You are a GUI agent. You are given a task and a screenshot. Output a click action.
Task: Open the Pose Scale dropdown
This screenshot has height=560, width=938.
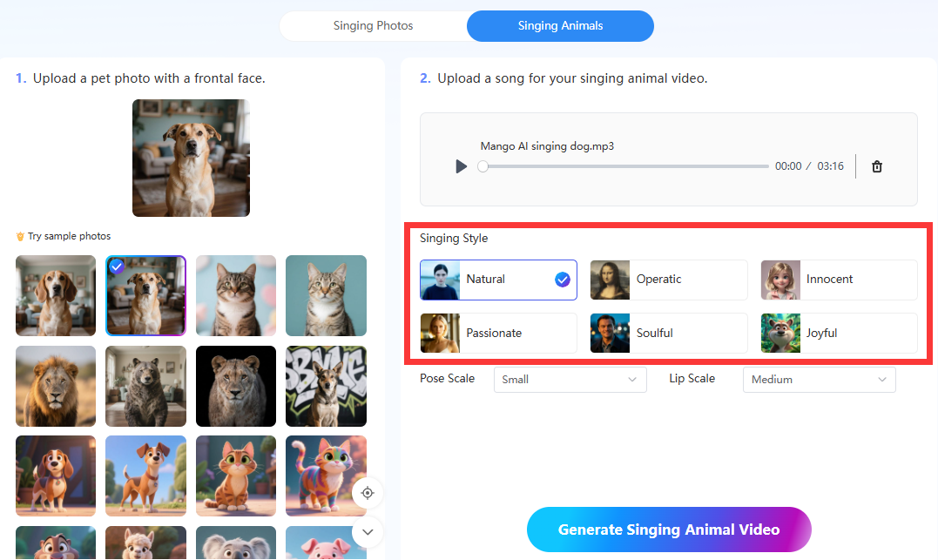[x=570, y=380]
